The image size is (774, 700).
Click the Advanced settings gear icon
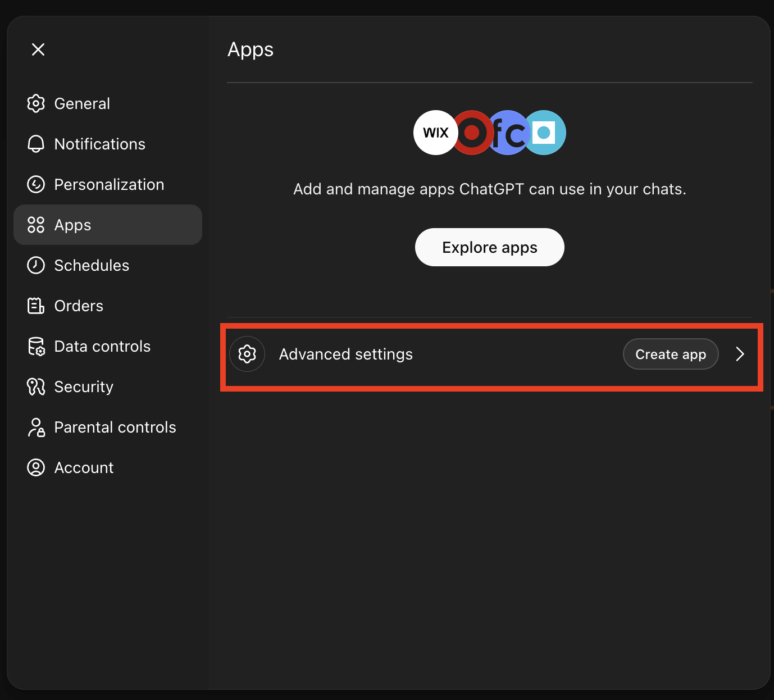[x=247, y=354]
